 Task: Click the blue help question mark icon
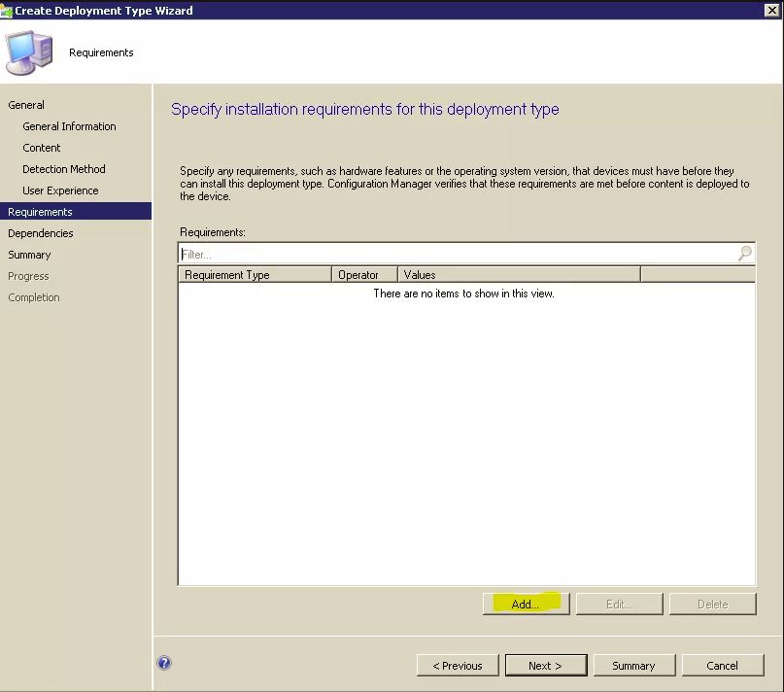[x=164, y=663]
